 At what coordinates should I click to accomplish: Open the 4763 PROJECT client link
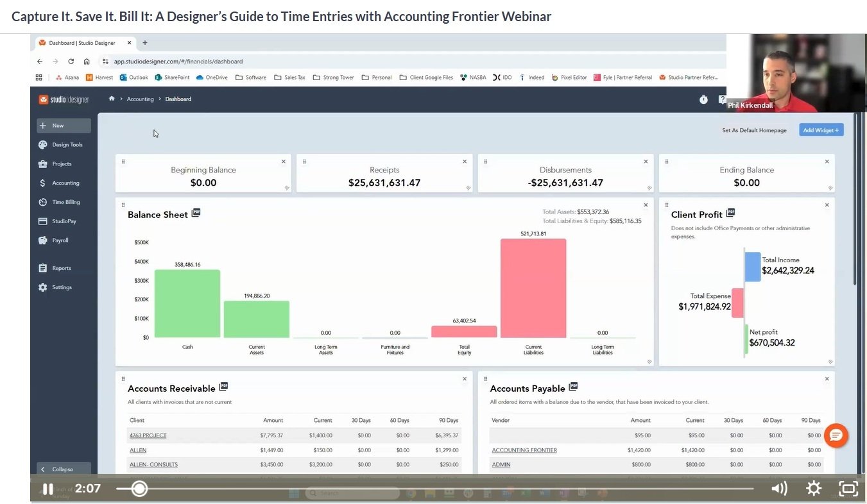[148, 435]
